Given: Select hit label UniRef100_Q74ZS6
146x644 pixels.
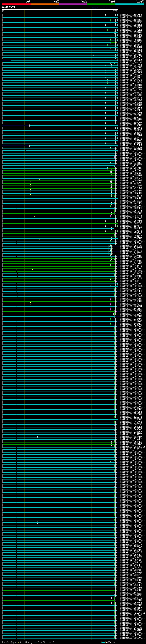Looking at the screenshot, I should [x=131, y=196].
